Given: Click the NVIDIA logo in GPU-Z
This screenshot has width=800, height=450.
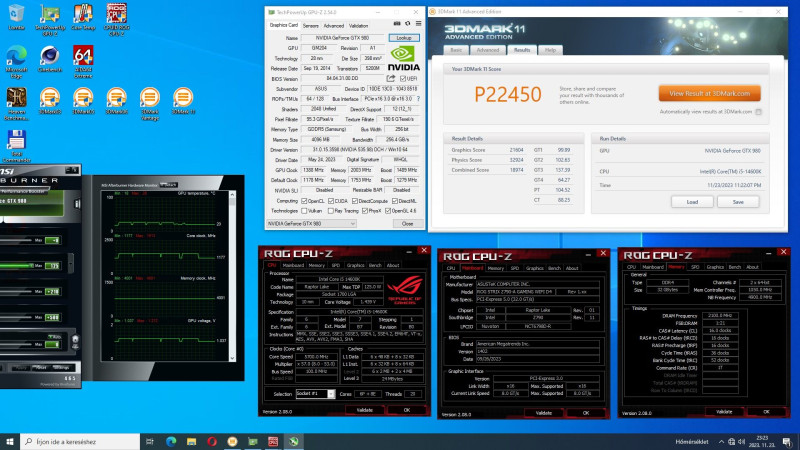Looking at the screenshot, I should tap(404, 58).
